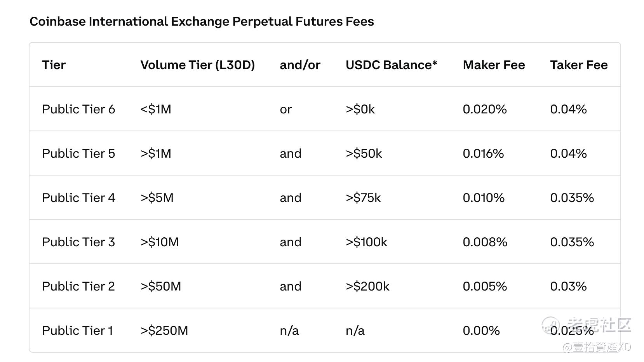Click the Maker Fee column header
644x362 pixels.
pos(494,65)
